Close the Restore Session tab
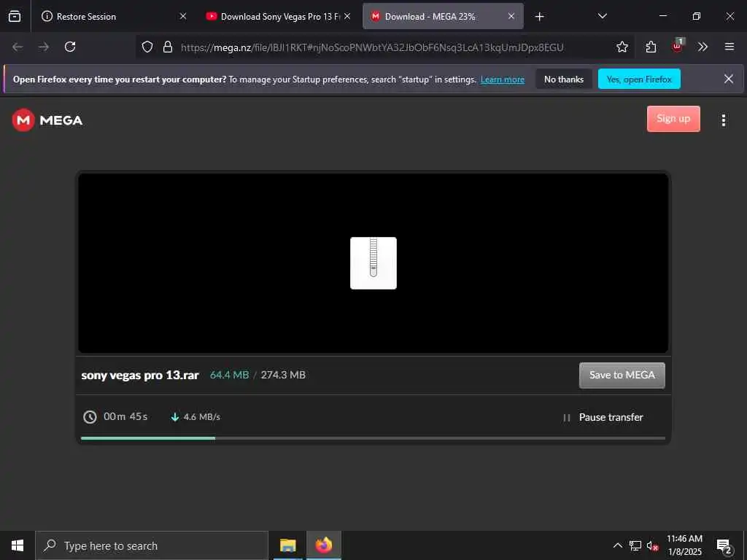The width and height of the screenshot is (747, 560). click(183, 16)
